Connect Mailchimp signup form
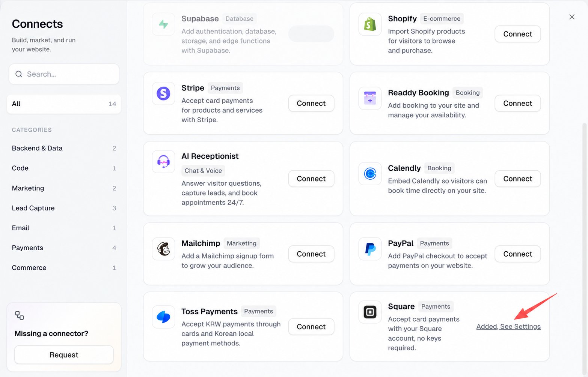 pyautogui.click(x=311, y=254)
